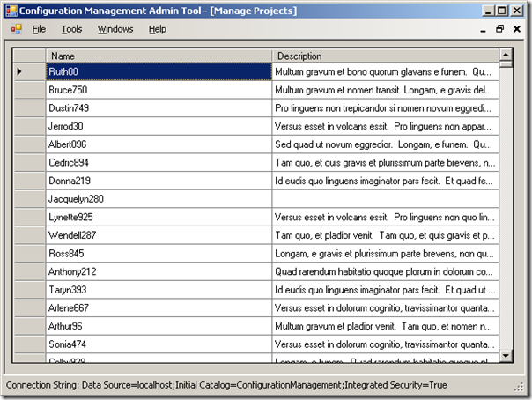The image size is (532, 400).
Task: Click the resize grip in status bar
Action: (519, 387)
